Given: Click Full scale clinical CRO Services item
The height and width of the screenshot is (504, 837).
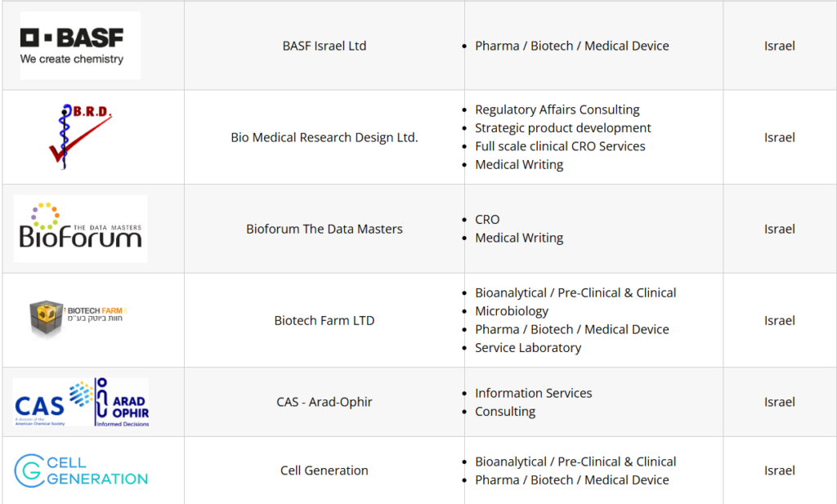Looking at the screenshot, I should [x=560, y=146].
